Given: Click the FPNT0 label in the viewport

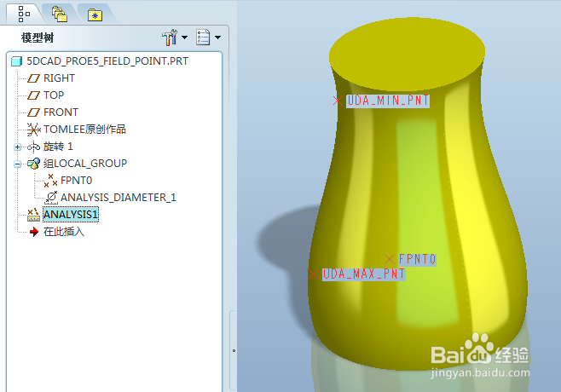Looking at the screenshot, I should (417, 259).
